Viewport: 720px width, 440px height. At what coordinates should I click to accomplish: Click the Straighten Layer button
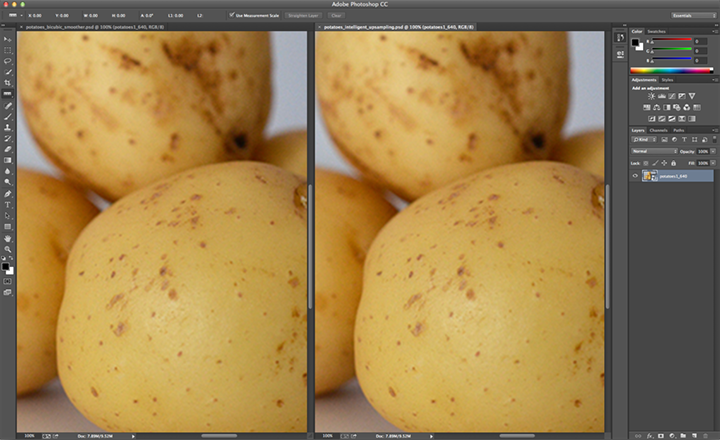coord(304,15)
